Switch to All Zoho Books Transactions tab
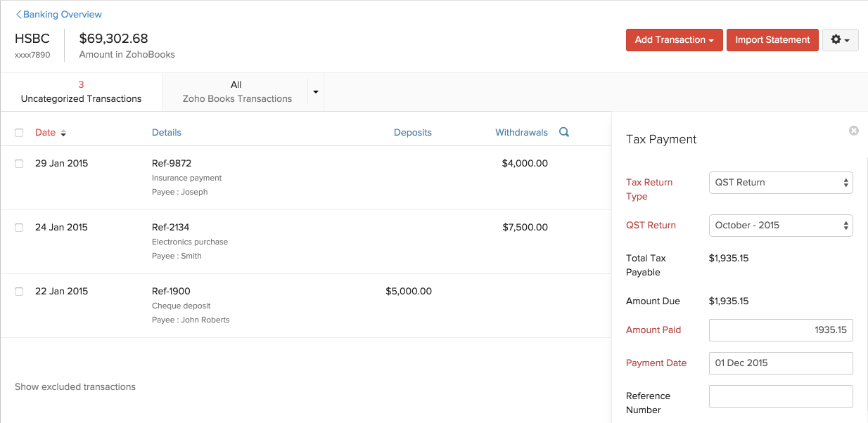 pyautogui.click(x=236, y=92)
